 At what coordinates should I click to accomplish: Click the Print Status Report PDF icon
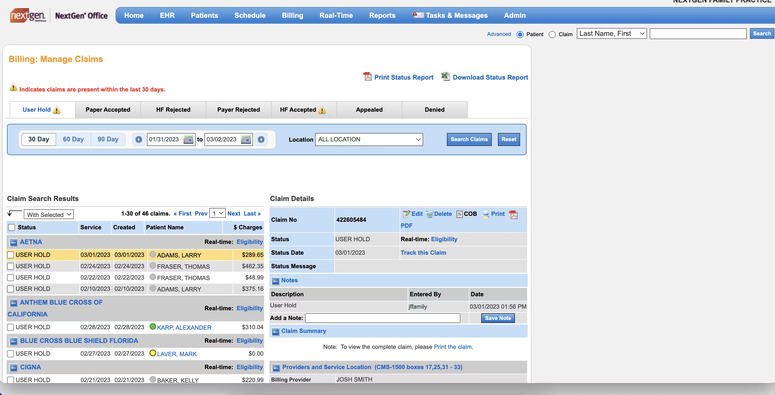pyautogui.click(x=367, y=77)
